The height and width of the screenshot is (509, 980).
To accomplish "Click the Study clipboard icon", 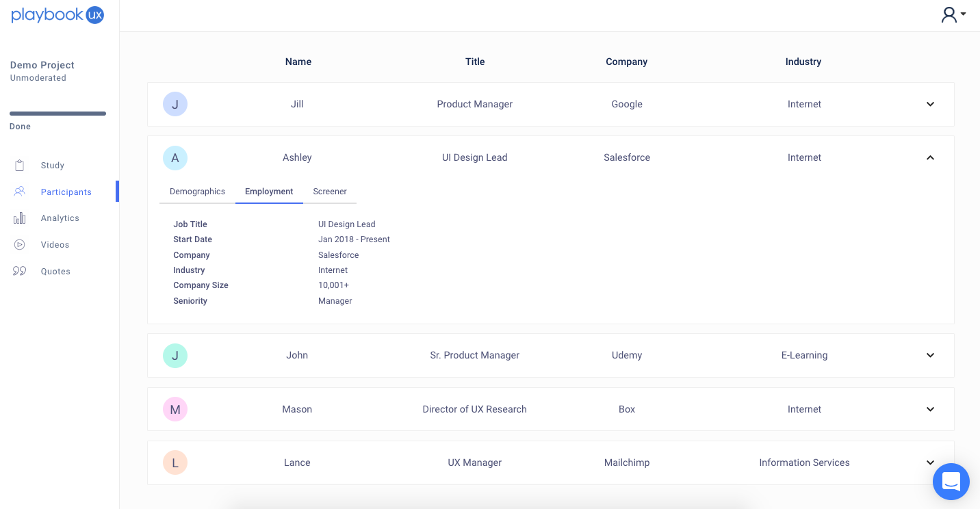I will click(20, 166).
